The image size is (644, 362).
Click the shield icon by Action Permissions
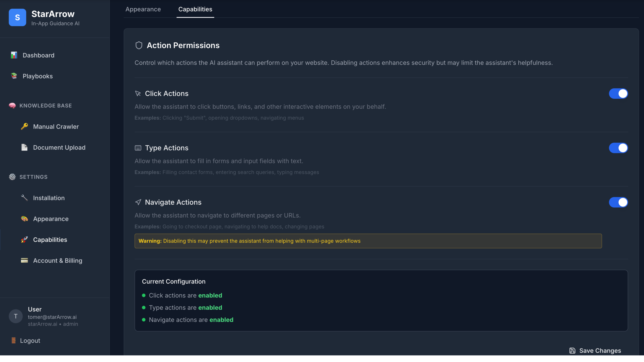[139, 45]
